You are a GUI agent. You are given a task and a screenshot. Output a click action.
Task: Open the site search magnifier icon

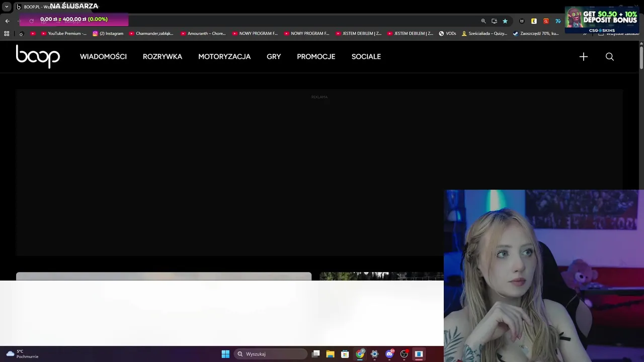pos(610,57)
